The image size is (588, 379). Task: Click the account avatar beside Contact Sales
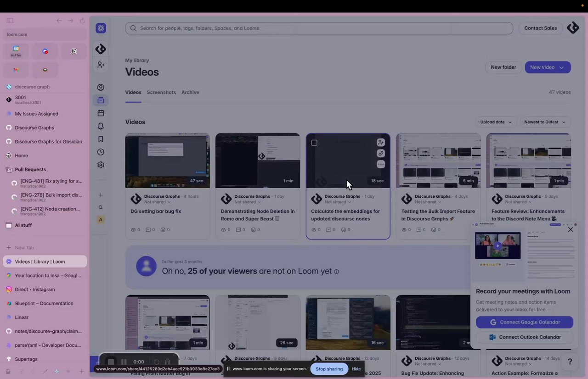[x=573, y=28]
